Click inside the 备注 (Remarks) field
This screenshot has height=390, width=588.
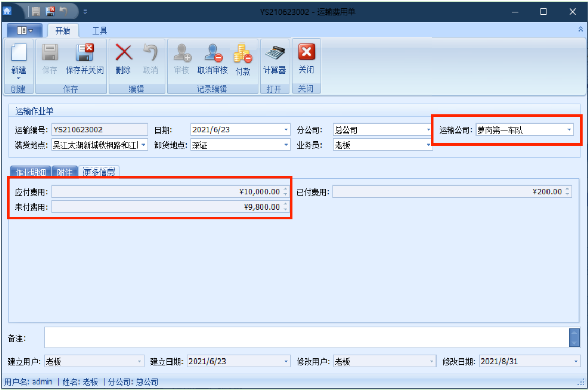point(263,337)
